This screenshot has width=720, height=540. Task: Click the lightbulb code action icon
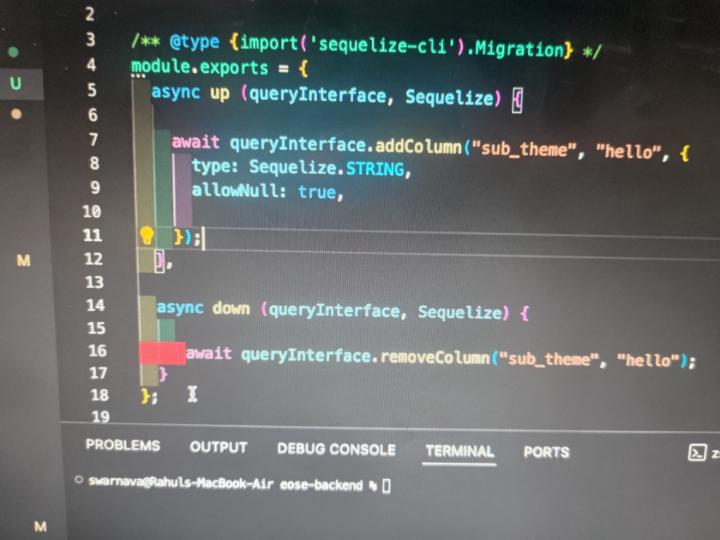[x=146, y=236]
